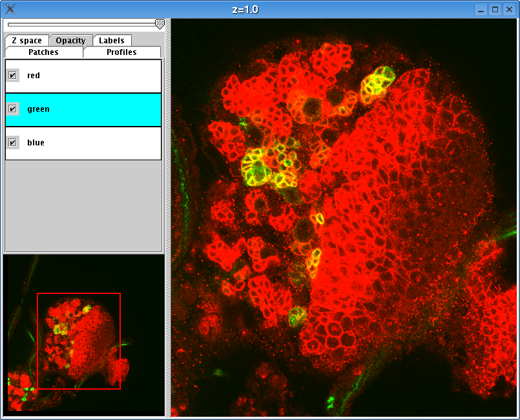Go to the Profiles tab
Viewport: 520px width, 420px height.
pos(121,52)
